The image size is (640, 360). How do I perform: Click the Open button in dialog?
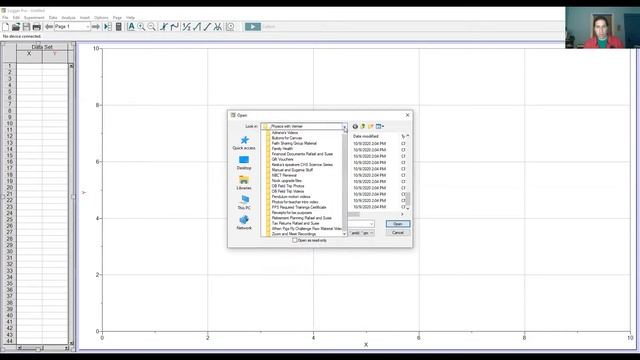coord(398,224)
